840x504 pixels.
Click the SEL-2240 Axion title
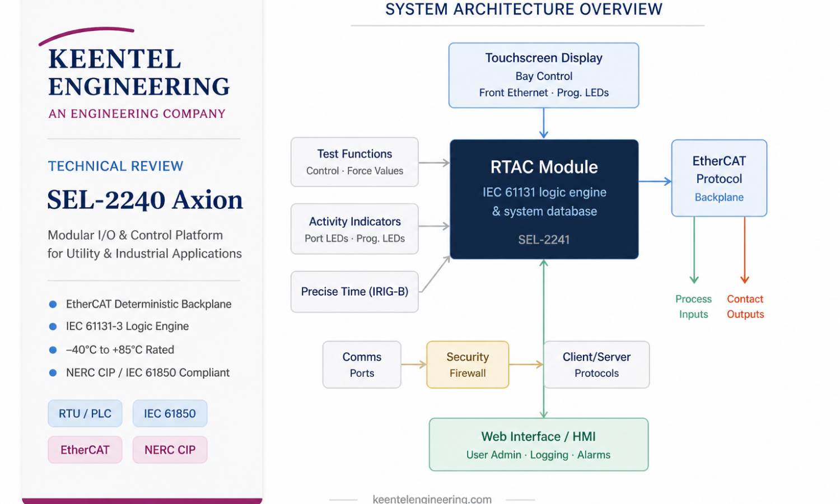click(x=145, y=200)
